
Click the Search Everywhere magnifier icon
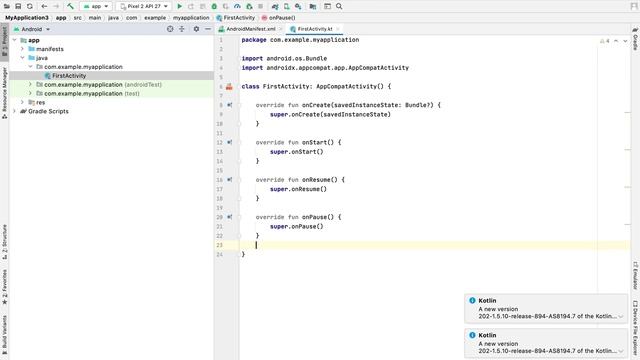[x=339, y=6]
